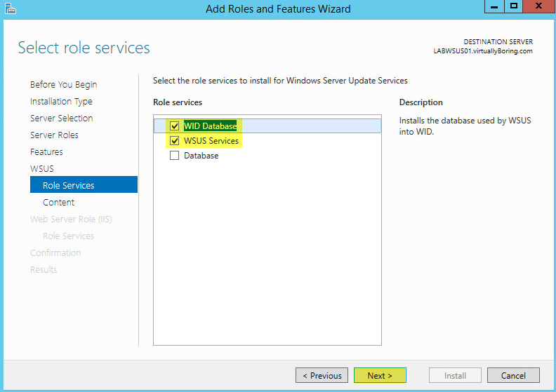Open the Server Selection step

pos(61,119)
